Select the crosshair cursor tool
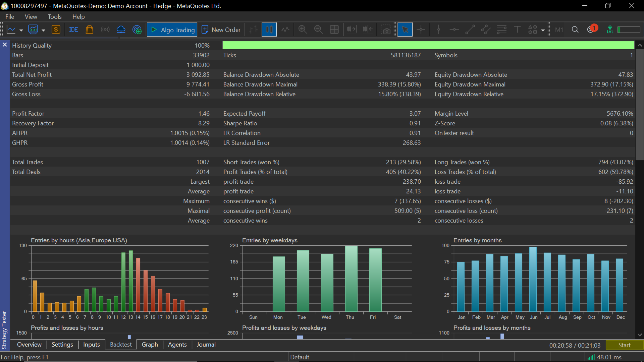Viewport: 644px width, 362px height. 421,30
